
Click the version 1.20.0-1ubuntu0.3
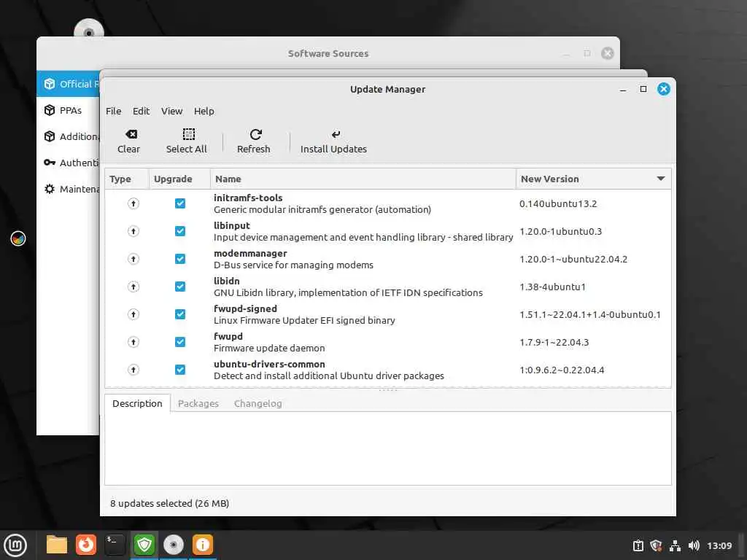[x=561, y=231]
